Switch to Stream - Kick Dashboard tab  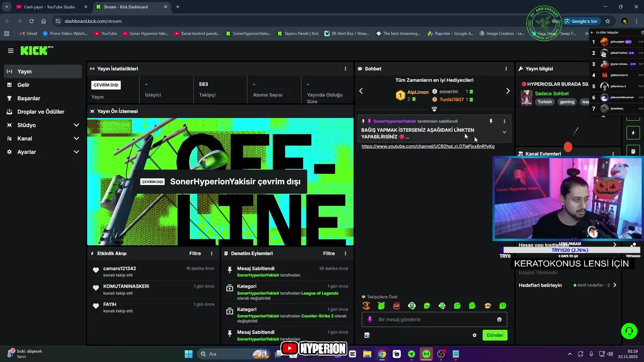(131, 7)
